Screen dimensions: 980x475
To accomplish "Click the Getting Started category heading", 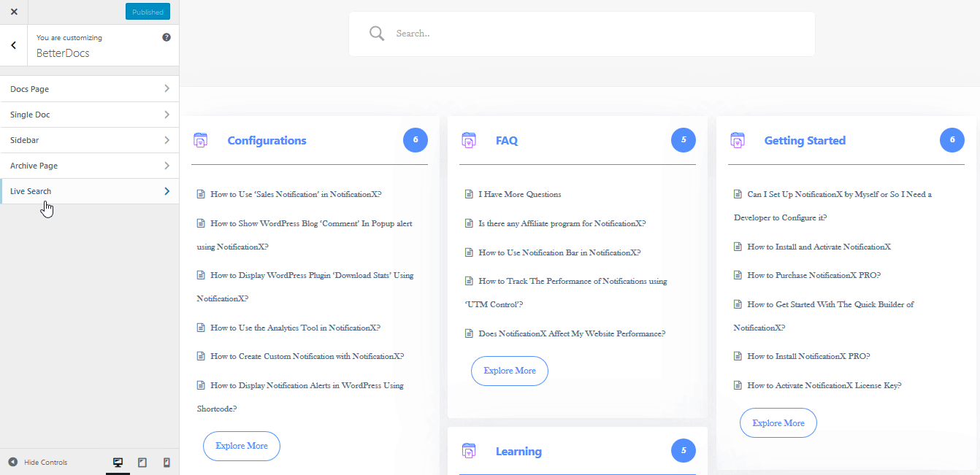I will [x=805, y=141].
